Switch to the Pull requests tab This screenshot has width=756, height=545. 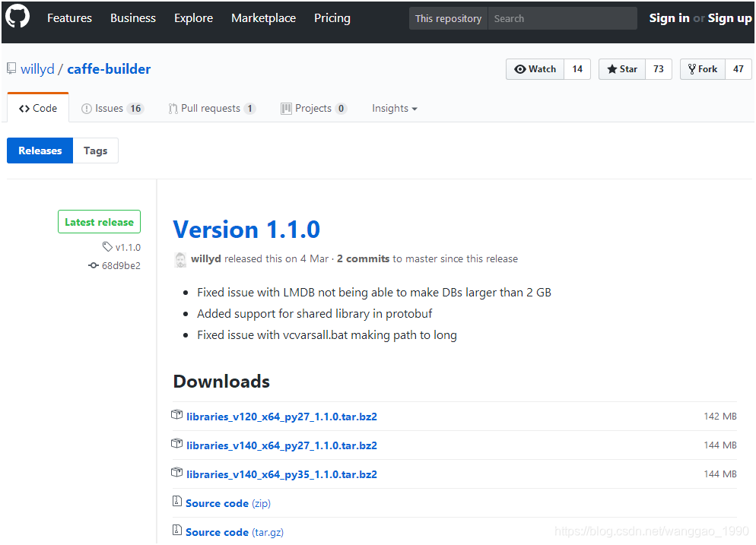[x=212, y=109]
